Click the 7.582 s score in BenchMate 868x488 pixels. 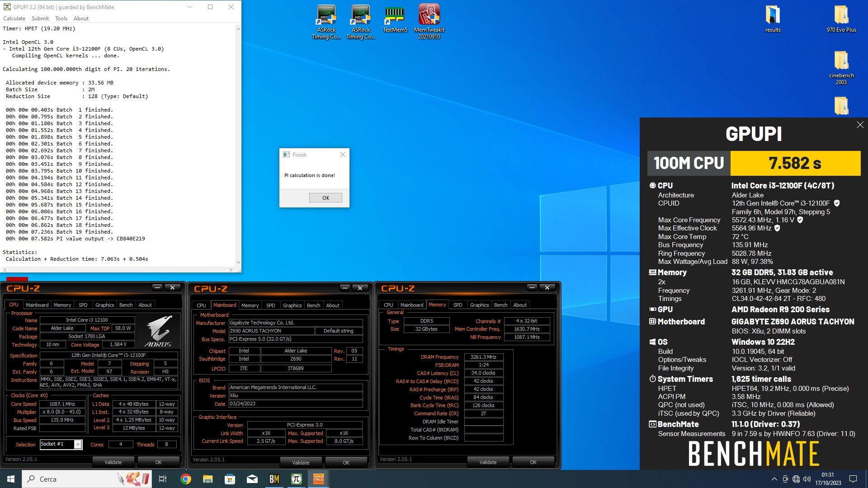(x=795, y=163)
